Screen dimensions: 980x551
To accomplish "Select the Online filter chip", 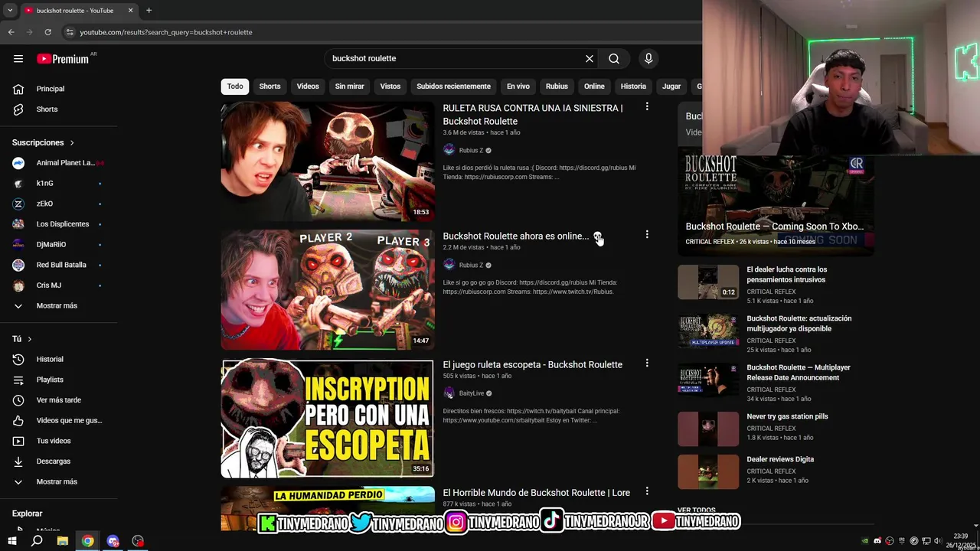I will point(594,86).
